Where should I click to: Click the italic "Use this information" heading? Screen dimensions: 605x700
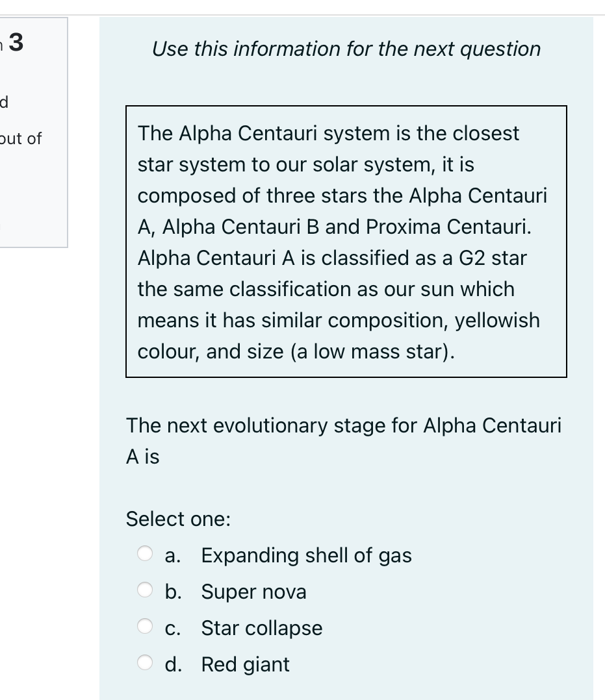click(x=346, y=49)
